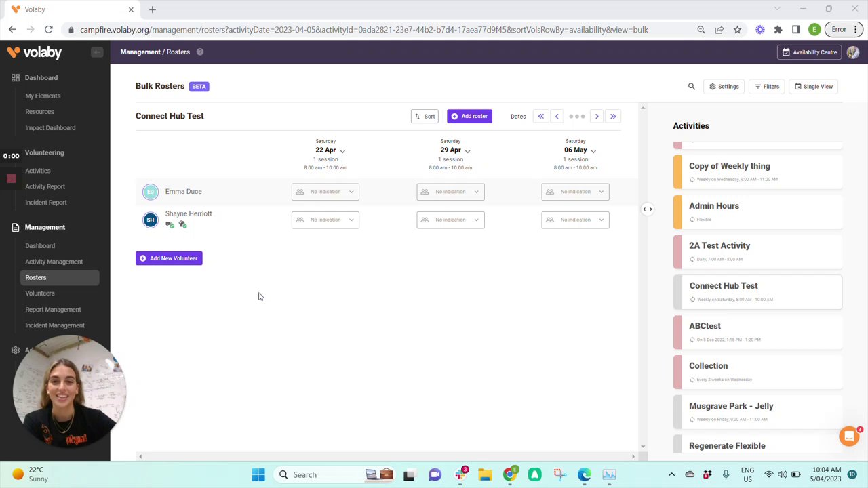Select the Collection activity

tap(757, 371)
